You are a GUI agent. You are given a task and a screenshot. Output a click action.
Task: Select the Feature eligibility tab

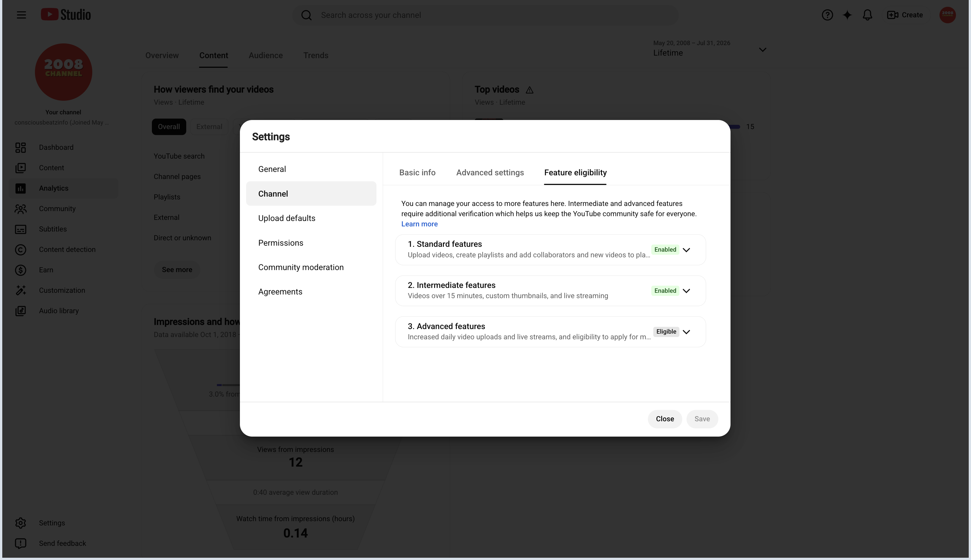(x=576, y=173)
